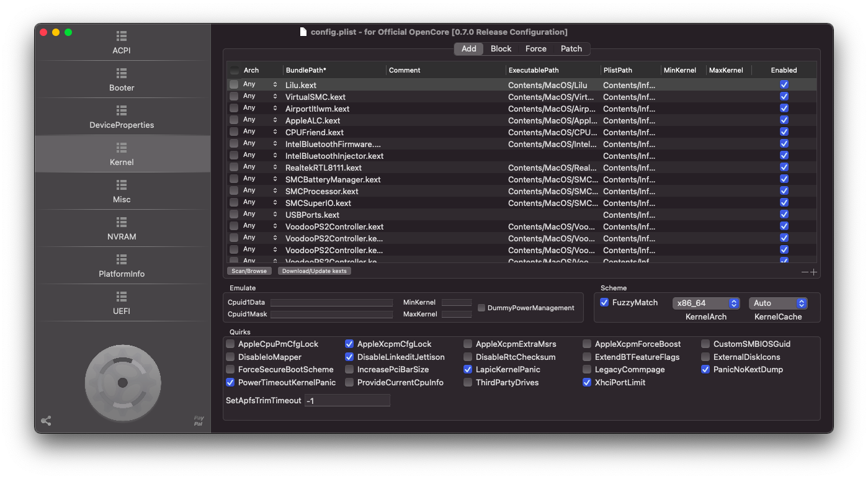Open the ACPI section icon

point(122,36)
